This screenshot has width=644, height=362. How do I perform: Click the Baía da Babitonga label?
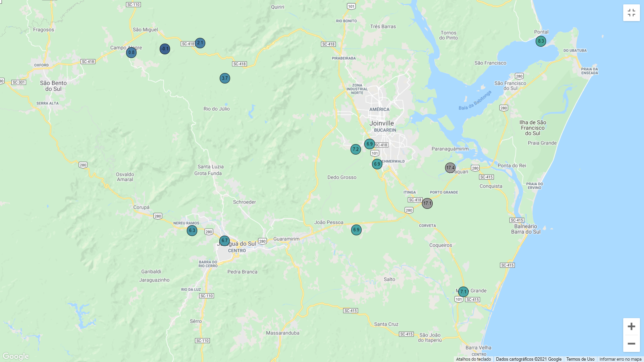click(x=475, y=100)
